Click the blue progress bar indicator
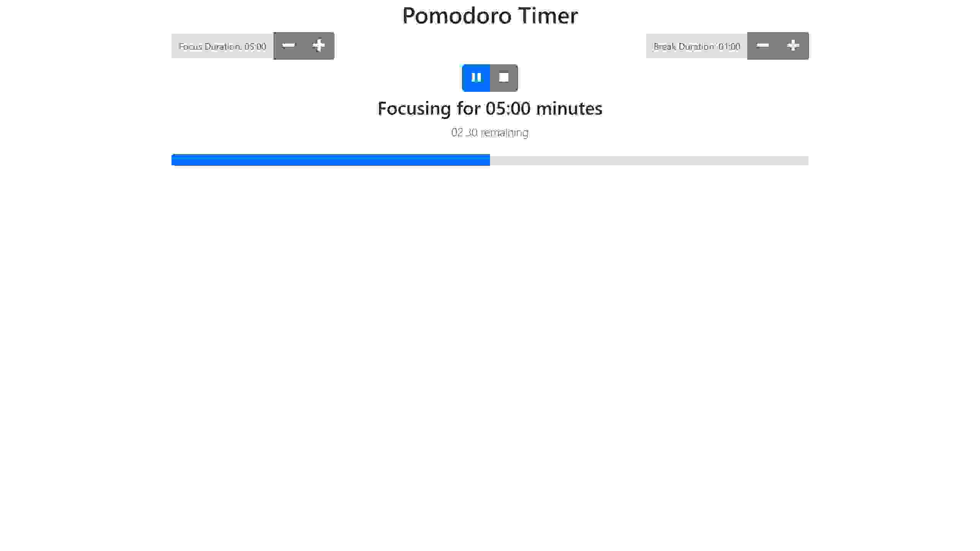Viewport: 980px width, 551px height. (330, 160)
